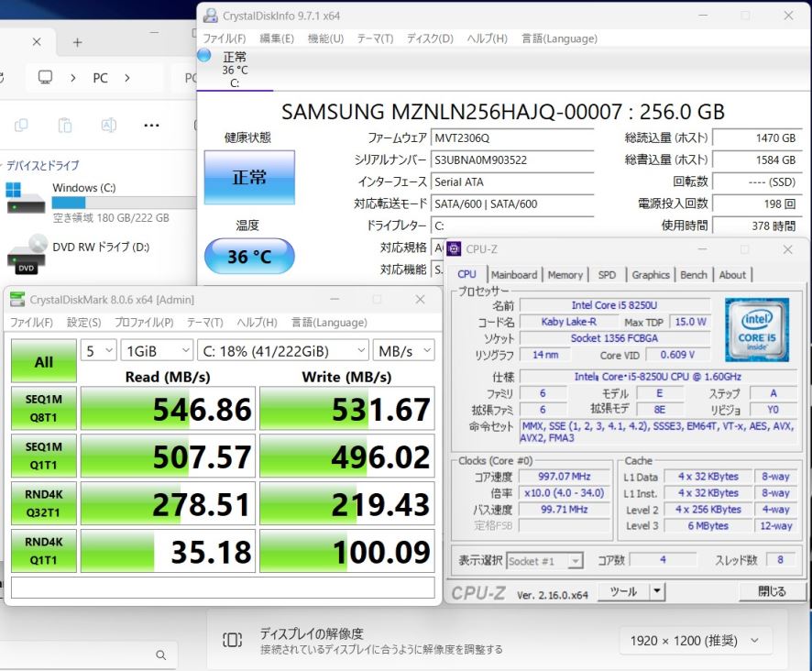
Task: Expand the breadcrumb chevron following PC in Explorer
Action: click(127, 78)
